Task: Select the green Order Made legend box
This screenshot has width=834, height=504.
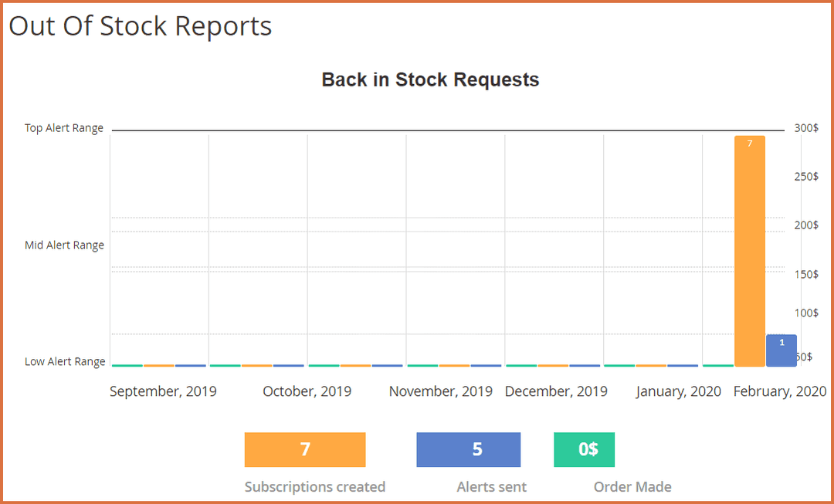Action: pyautogui.click(x=584, y=449)
